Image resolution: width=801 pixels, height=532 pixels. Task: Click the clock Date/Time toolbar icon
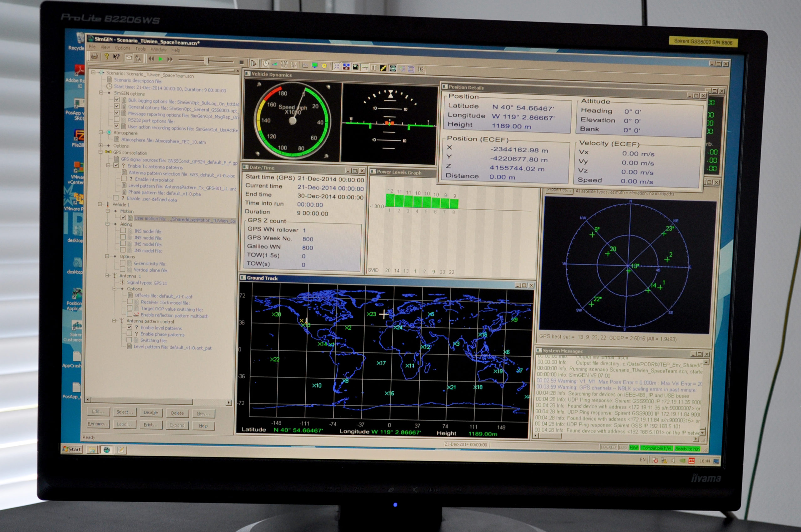pyautogui.click(x=265, y=64)
